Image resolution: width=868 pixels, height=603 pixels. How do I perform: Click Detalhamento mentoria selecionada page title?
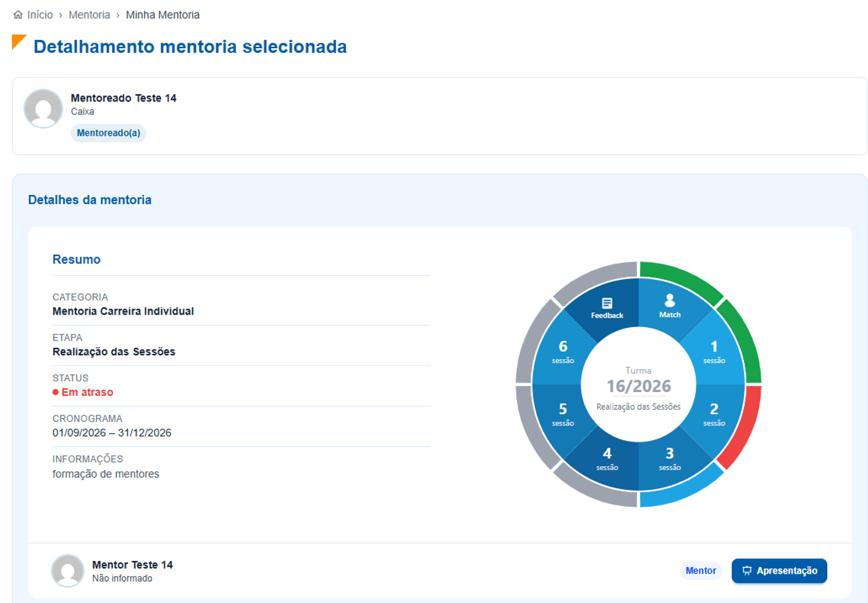click(x=190, y=47)
